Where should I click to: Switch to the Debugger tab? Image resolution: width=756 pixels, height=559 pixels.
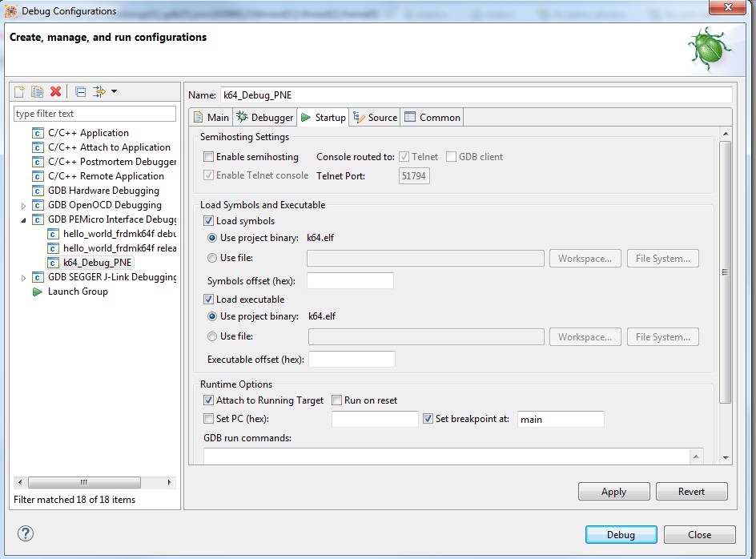pos(266,118)
